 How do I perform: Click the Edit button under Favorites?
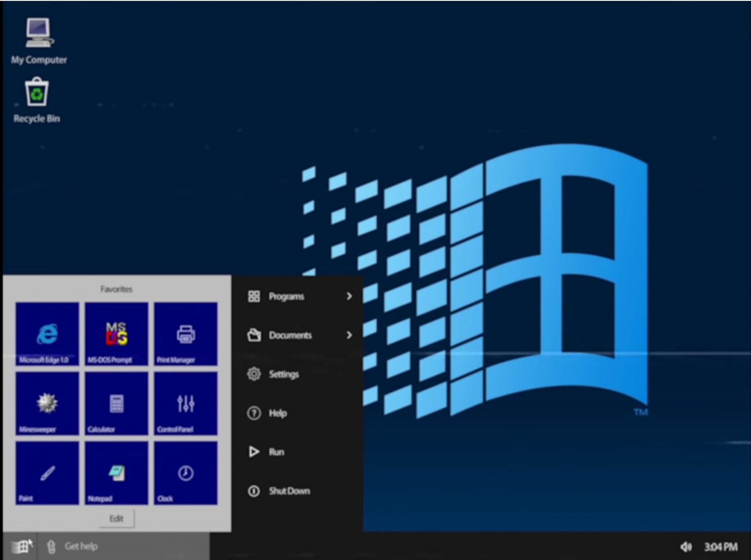coord(116,518)
